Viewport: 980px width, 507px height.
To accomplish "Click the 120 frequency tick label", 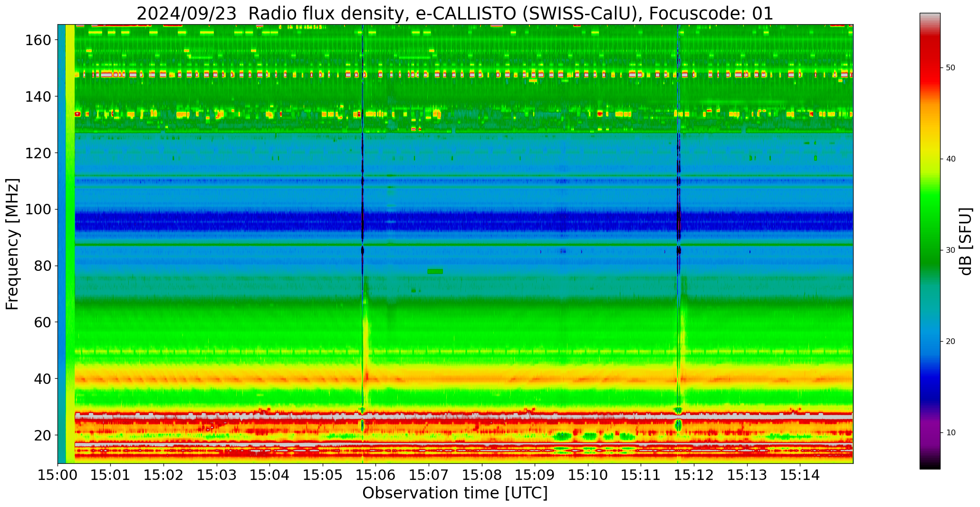I will coord(38,153).
